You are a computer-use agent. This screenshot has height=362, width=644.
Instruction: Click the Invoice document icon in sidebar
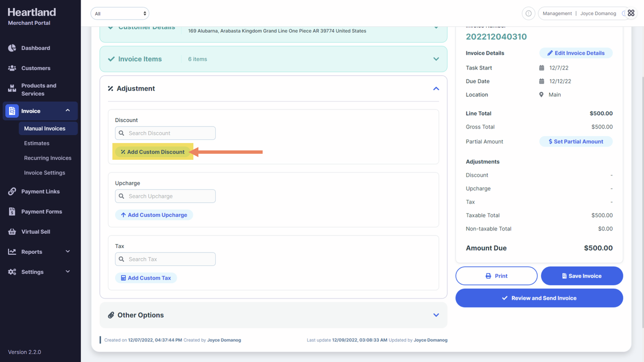click(x=12, y=111)
